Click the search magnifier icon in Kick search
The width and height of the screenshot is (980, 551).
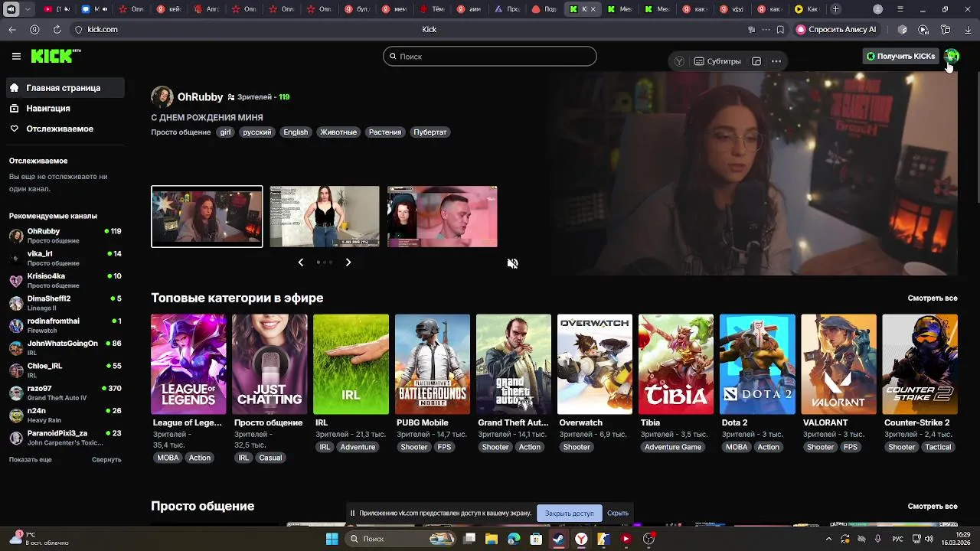tap(393, 56)
